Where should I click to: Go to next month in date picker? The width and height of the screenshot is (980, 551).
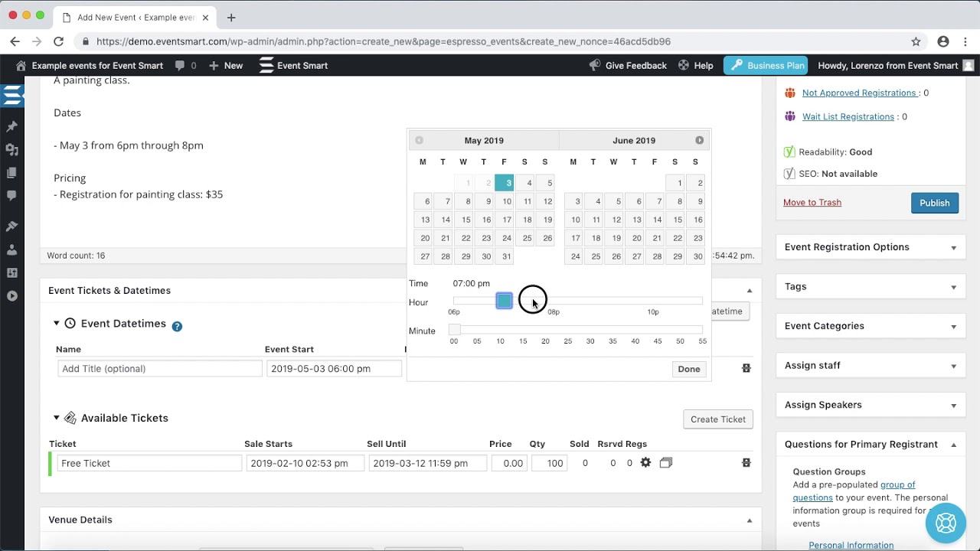(x=699, y=140)
